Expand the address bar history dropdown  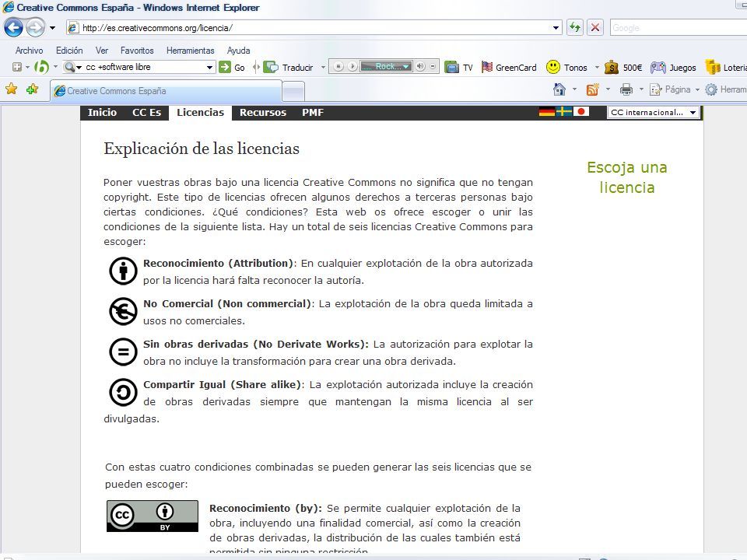556,28
